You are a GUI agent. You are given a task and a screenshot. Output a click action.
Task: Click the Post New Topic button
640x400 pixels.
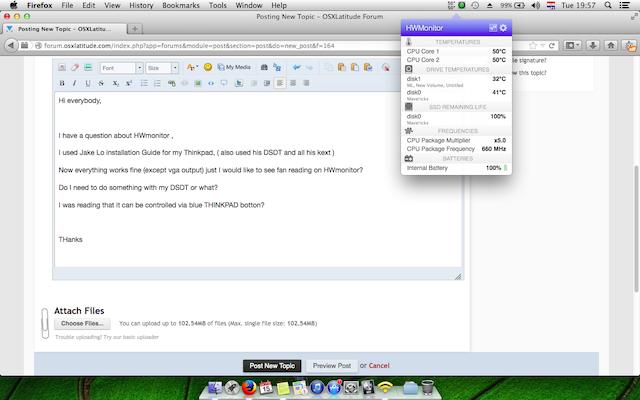click(272, 366)
